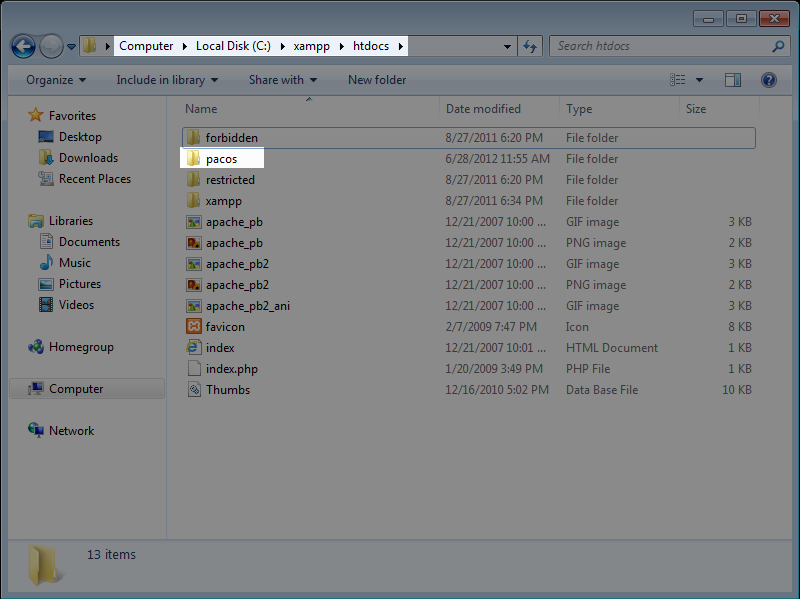Open the More view options dropdown arrow
800x599 pixels.
pyautogui.click(x=699, y=80)
